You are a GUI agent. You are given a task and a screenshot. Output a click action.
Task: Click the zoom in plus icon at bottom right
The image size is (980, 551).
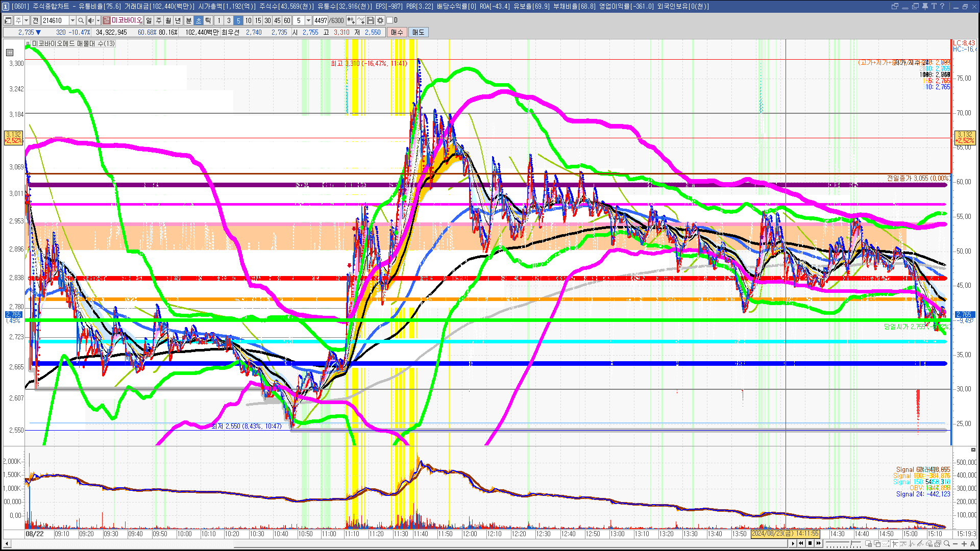964,543
